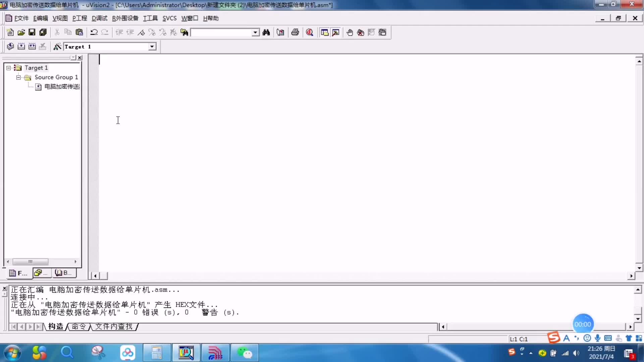Open the 编辑 menu
This screenshot has height=362, width=644.
click(x=41, y=18)
